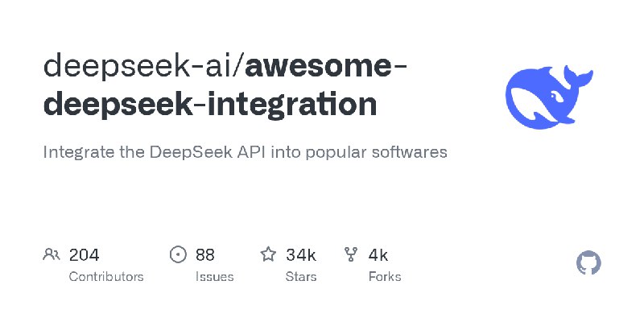Select the repository description text

tap(245, 152)
